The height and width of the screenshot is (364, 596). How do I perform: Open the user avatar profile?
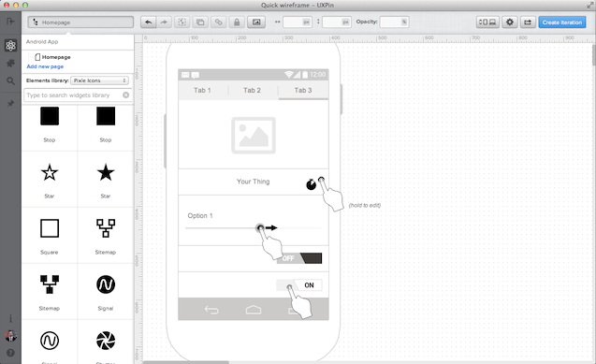[x=10, y=336]
